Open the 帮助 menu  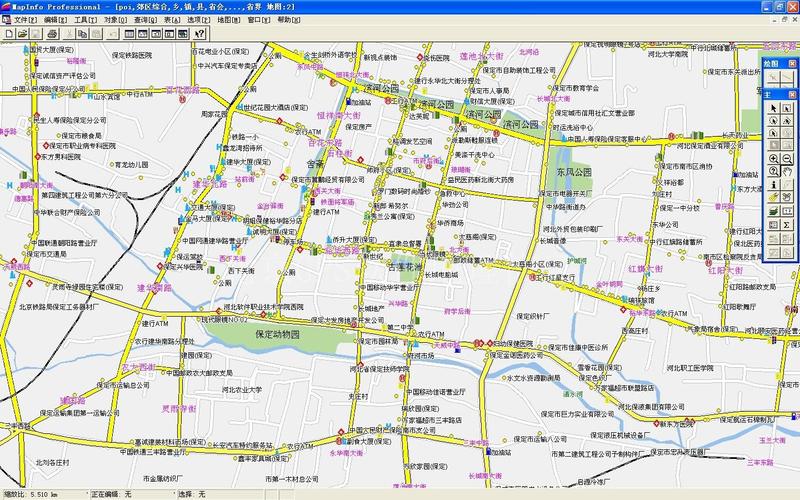pos(289,20)
